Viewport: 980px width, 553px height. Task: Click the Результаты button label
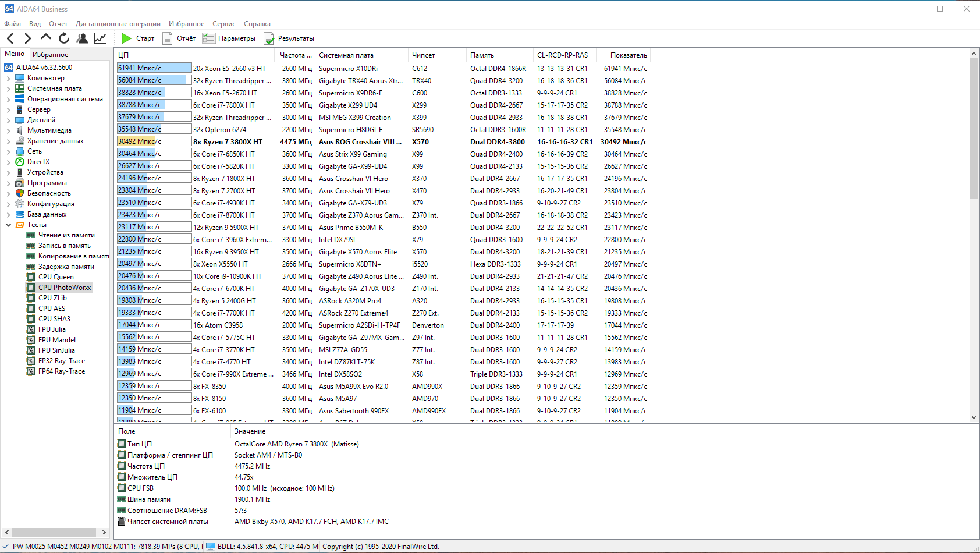pos(296,38)
